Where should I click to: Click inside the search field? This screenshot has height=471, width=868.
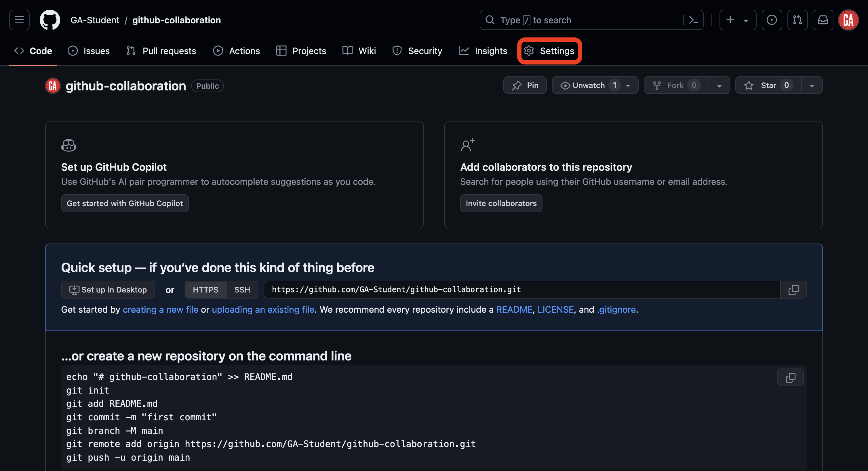pos(573,20)
